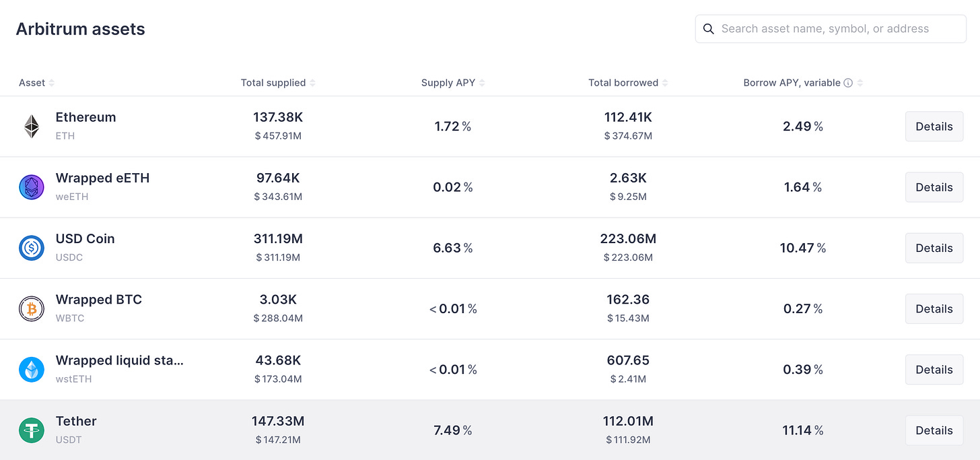Click Wrapped BTC borrow APY 0.27%
This screenshot has height=460, width=980.
[x=803, y=308]
